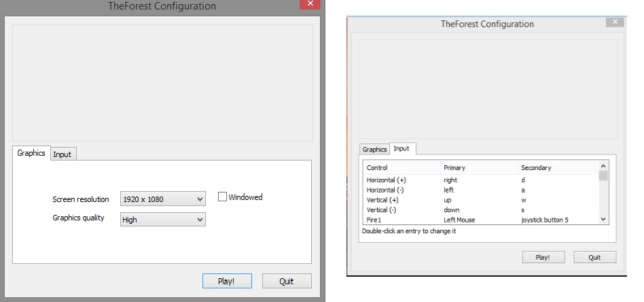This screenshot has width=644, height=302.
Task: Click scroll up arrow in controls list
Action: coord(603,166)
